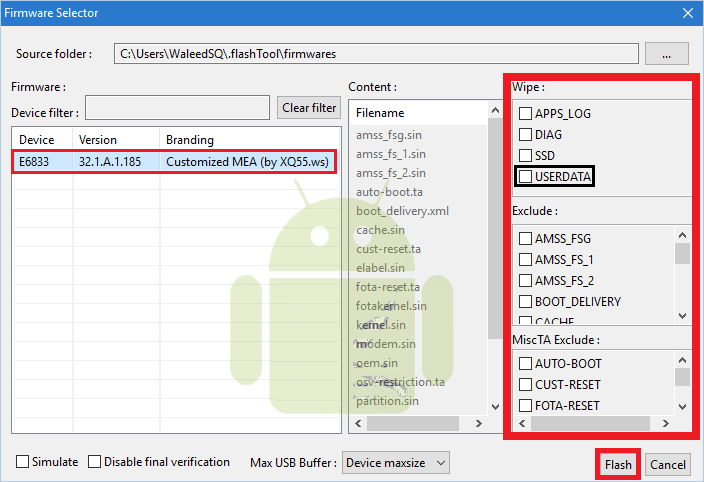Select amss_fs_1.sin file entry
Viewport: 704px width, 482px height.
click(391, 154)
